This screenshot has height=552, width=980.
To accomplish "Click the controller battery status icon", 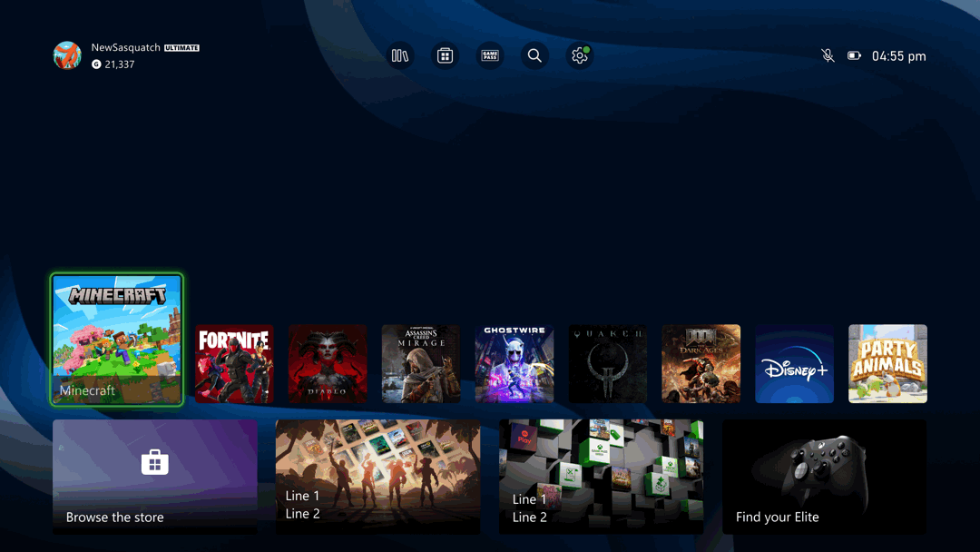I will (x=854, y=55).
